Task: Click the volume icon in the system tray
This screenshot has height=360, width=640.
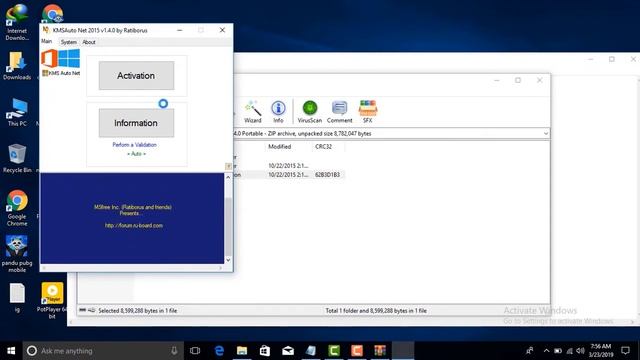Action: tap(580, 351)
